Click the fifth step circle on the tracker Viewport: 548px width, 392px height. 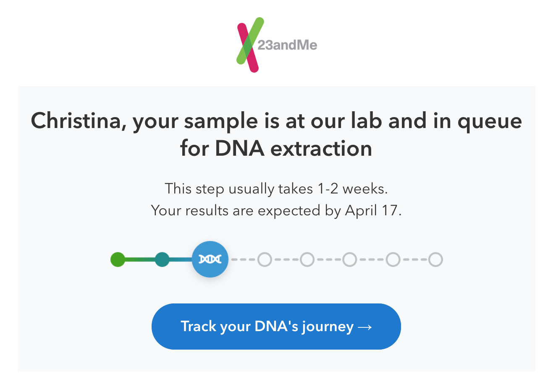coord(307,259)
